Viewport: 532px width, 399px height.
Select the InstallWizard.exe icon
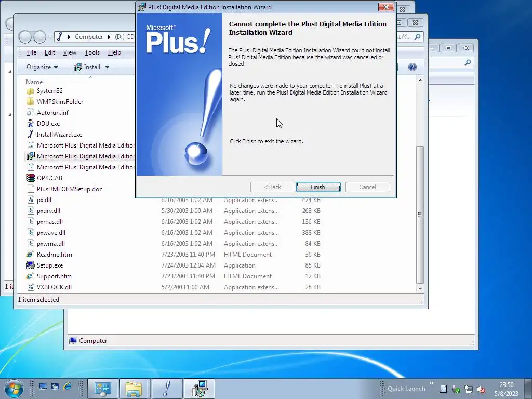(x=30, y=135)
